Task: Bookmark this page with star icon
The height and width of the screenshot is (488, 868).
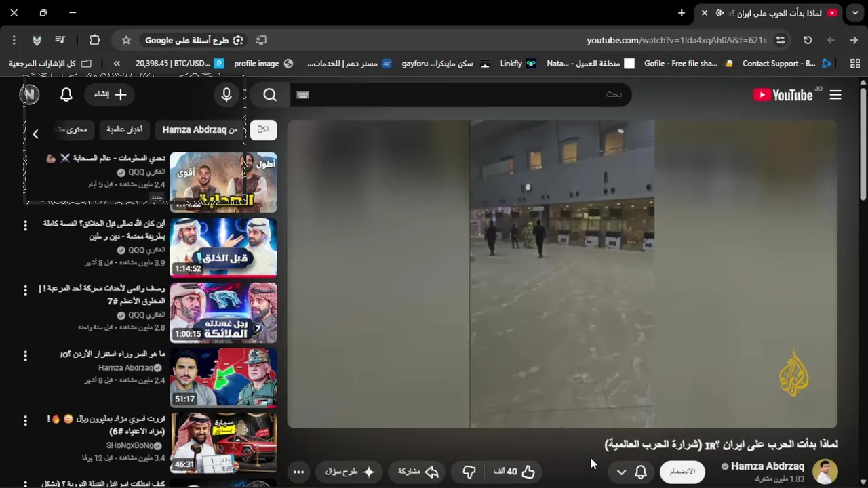Action: coord(126,40)
